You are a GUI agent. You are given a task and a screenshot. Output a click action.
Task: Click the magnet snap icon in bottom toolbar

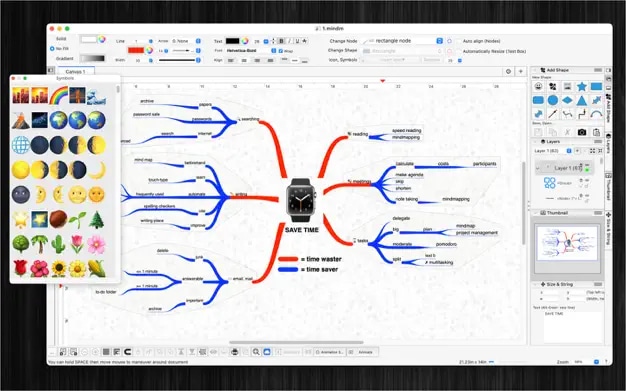127,352
